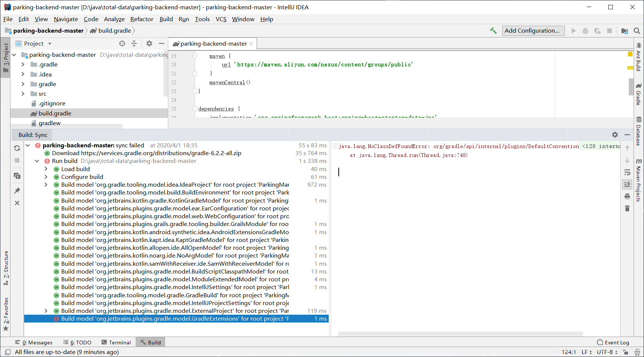
Task: Click the editor vertical scrollbar thumb
Action: click(631, 87)
